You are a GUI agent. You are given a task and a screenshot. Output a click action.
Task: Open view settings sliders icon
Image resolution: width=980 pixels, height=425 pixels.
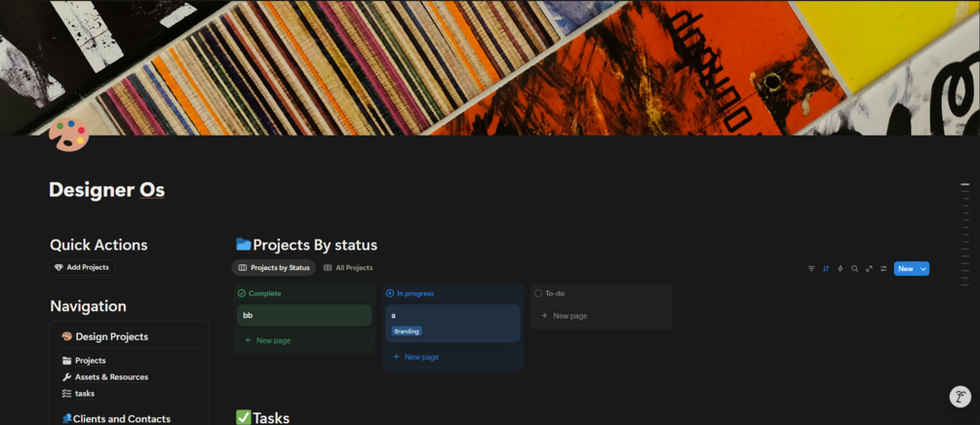coord(883,269)
